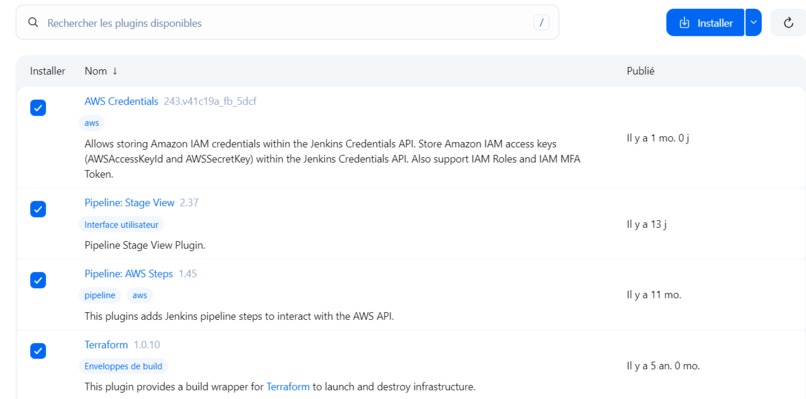
Task: Sort by the Publié column header
Action: (640, 71)
